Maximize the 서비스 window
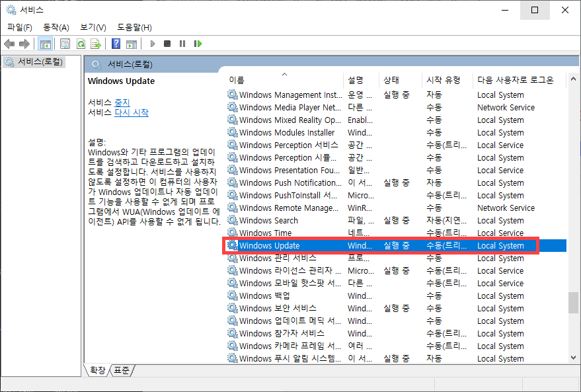 tap(535, 10)
